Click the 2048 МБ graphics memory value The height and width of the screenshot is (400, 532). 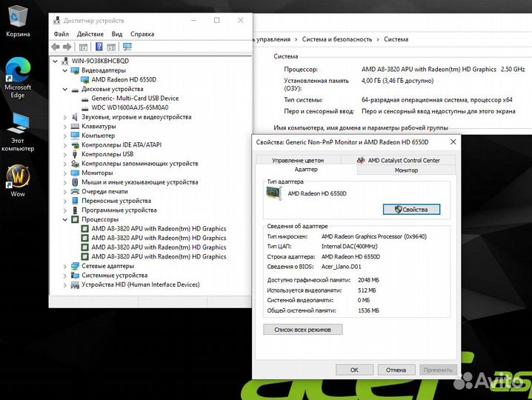click(x=368, y=280)
